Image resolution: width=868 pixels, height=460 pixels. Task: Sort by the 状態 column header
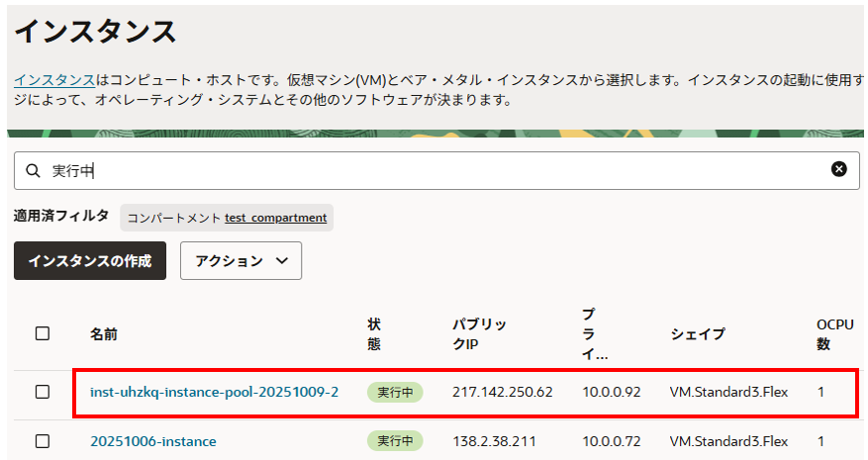pyautogui.click(x=373, y=334)
